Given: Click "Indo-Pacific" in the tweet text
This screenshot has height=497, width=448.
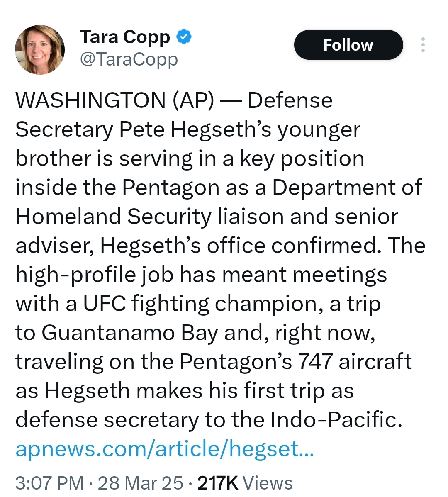Looking at the screenshot, I should 336,420.
